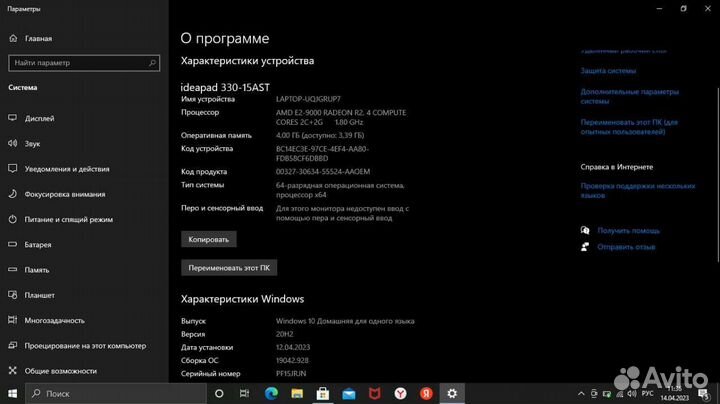Click the settings page vertical scrollbar
720x404 pixels.
(x=718, y=174)
